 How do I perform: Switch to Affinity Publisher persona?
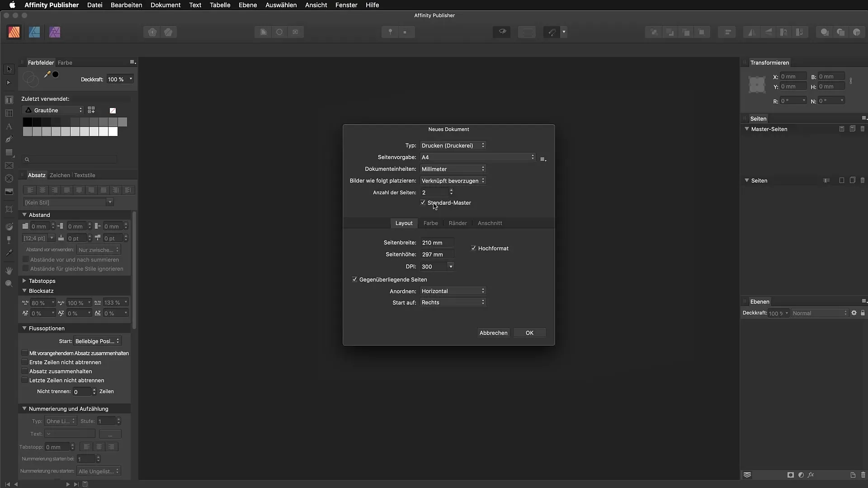click(x=14, y=32)
